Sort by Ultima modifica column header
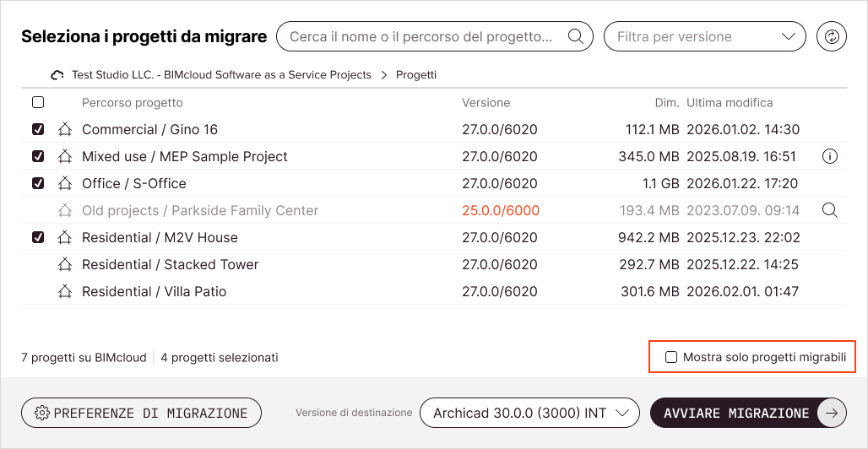 [730, 102]
